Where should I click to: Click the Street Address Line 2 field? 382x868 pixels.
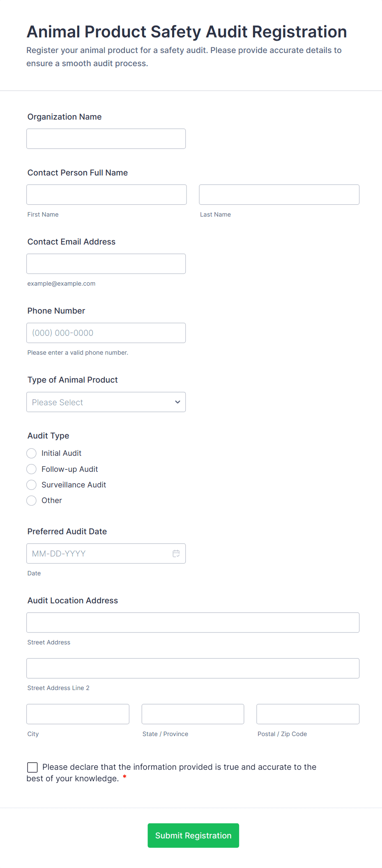pos(193,668)
